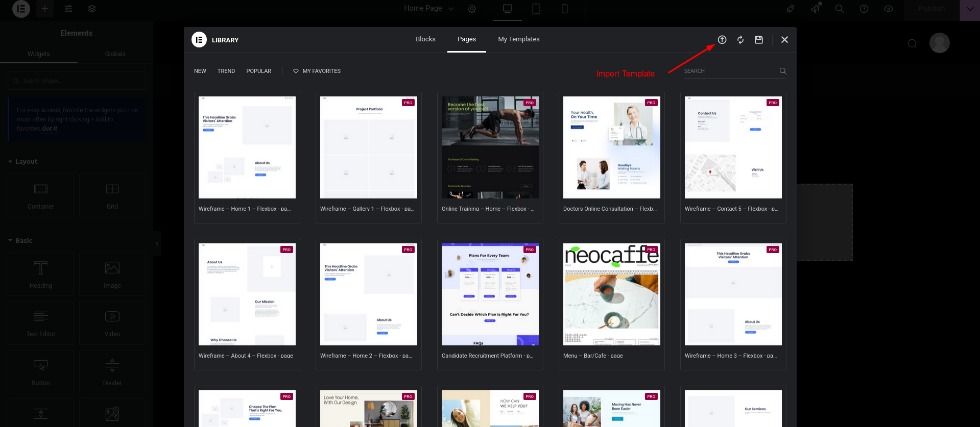Open Online Training – Home template thumbnail
Image resolution: width=980 pixels, height=427 pixels.
pos(490,147)
